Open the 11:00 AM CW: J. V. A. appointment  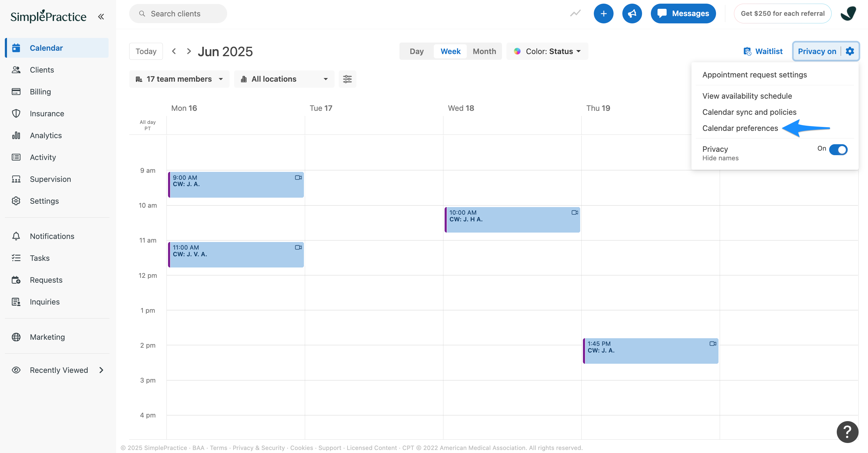[236, 255]
